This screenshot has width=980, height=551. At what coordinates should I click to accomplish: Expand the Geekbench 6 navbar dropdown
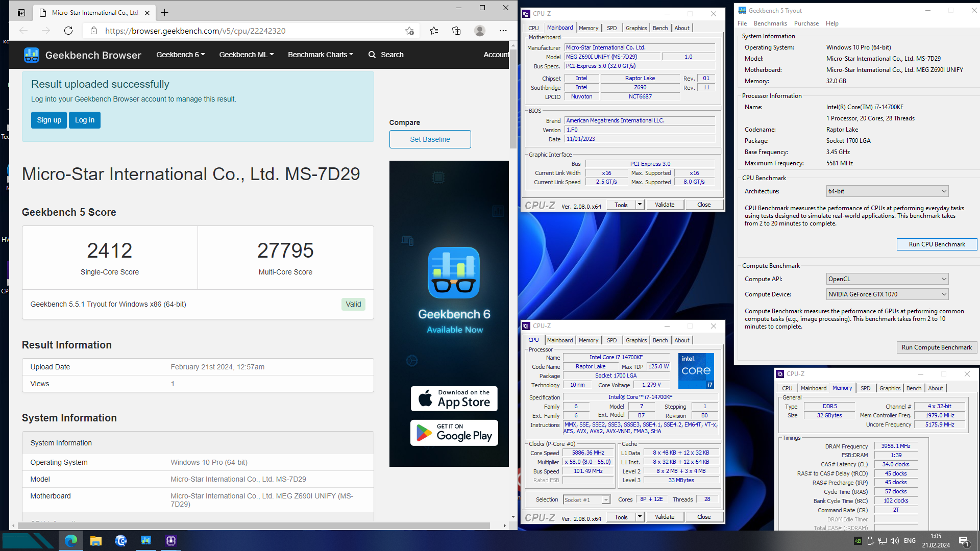181,55
